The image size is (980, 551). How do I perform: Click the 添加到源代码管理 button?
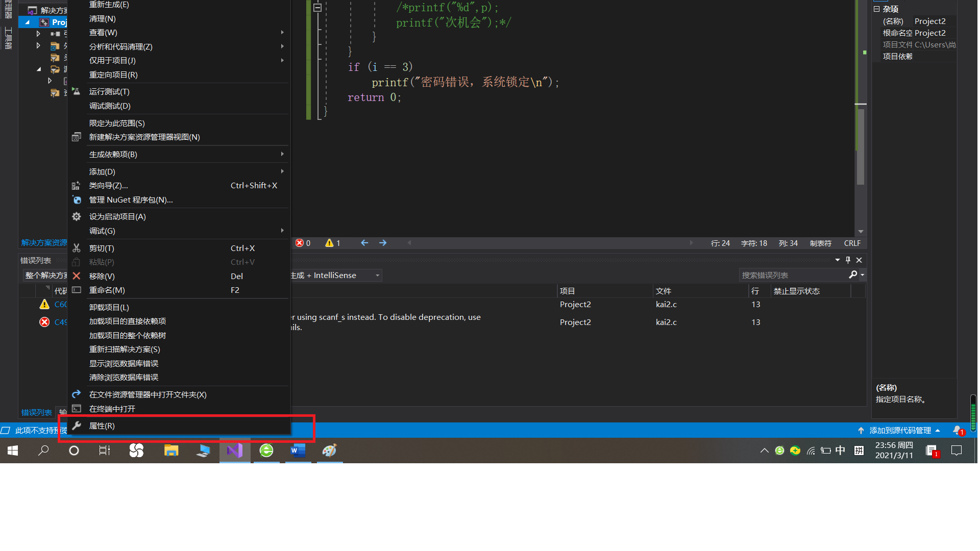(901, 430)
